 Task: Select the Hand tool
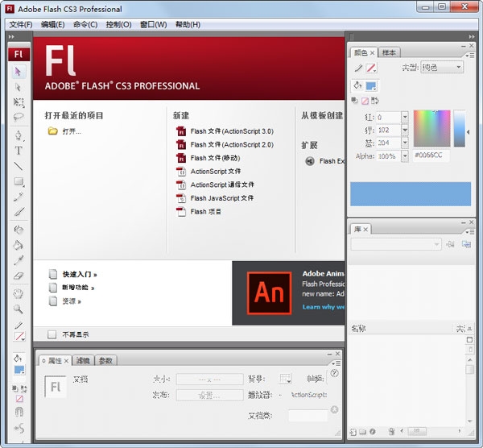tap(19, 294)
